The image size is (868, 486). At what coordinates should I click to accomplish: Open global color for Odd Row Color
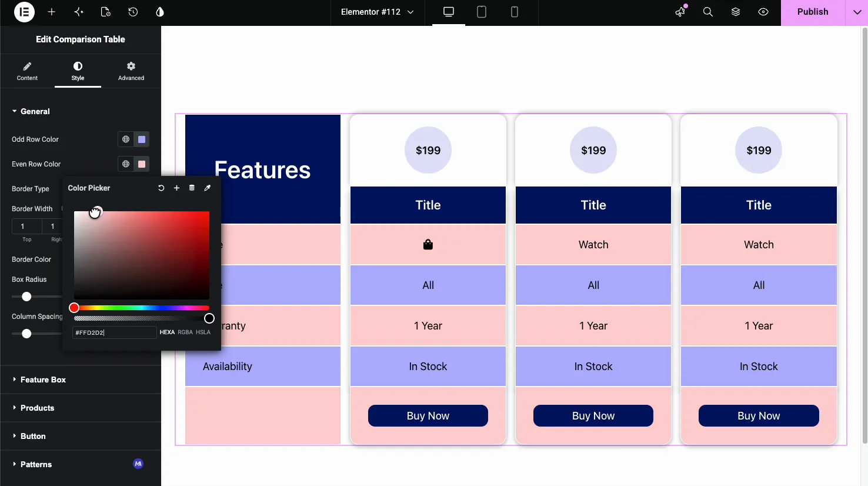coord(126,139)
